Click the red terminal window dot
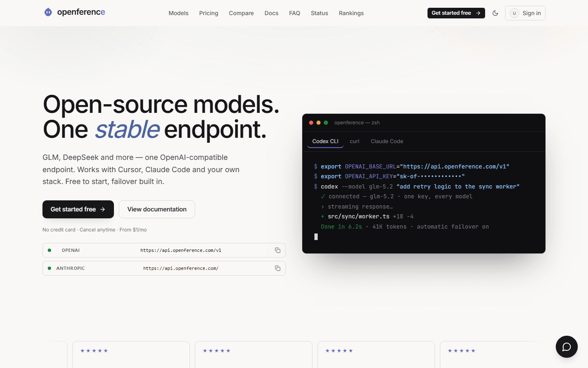Screen dimensions: 588x368 [x=311, y=123]
